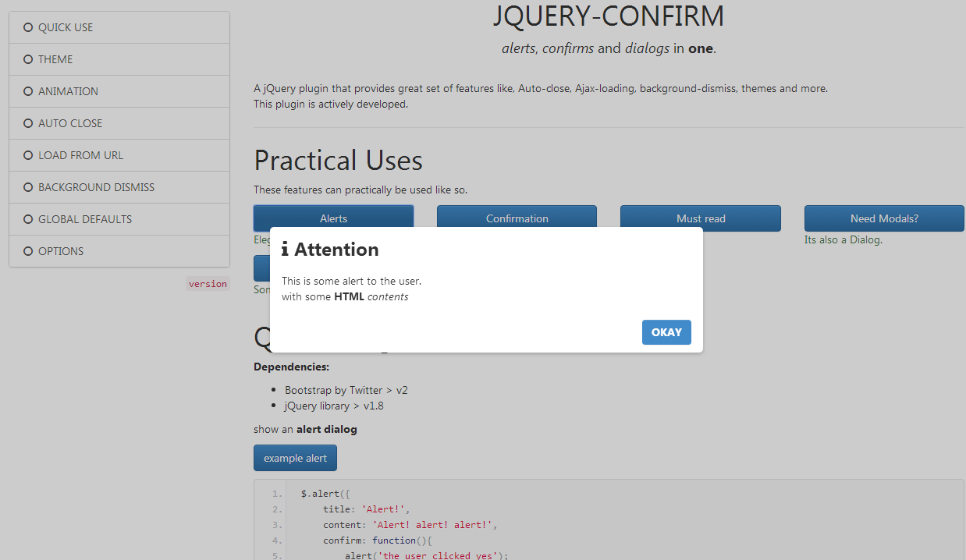Click the Attention dialog title text

(x=336, y=250)
